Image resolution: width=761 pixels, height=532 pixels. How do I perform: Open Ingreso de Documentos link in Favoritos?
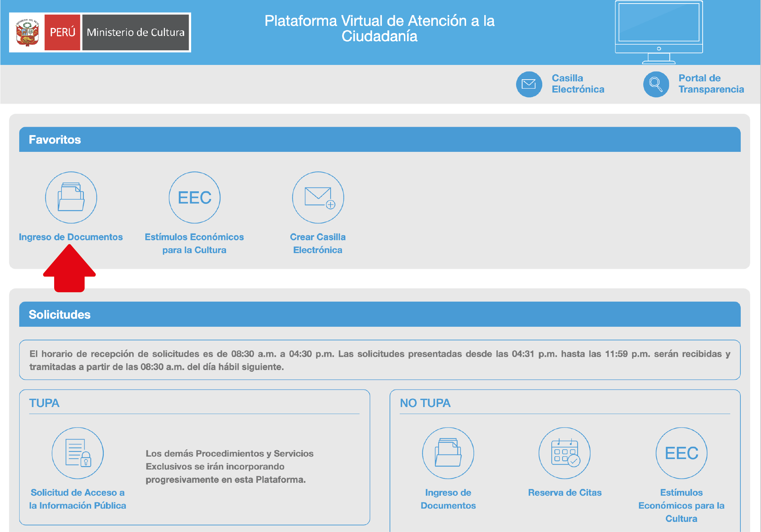pyautogui.click(x=71, y=237)
